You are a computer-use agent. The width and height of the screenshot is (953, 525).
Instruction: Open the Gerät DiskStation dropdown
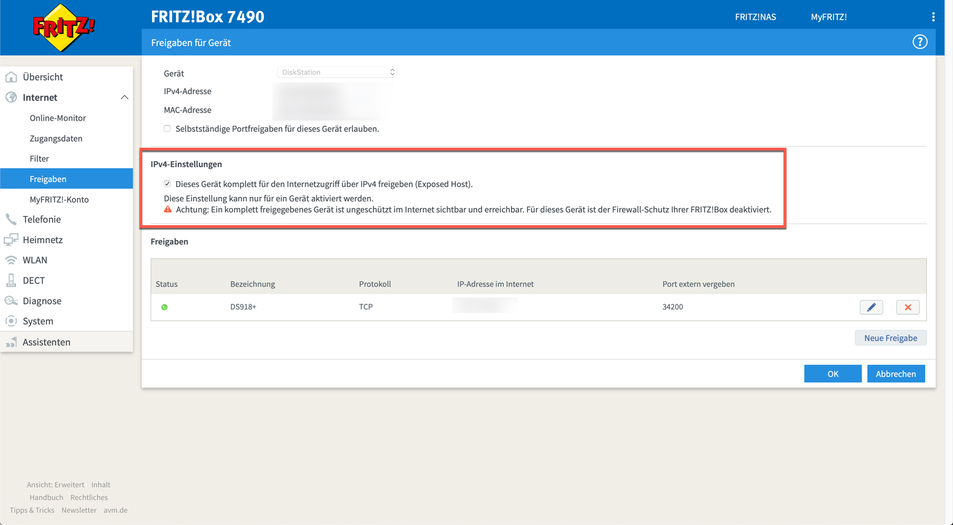coord(337,72)
